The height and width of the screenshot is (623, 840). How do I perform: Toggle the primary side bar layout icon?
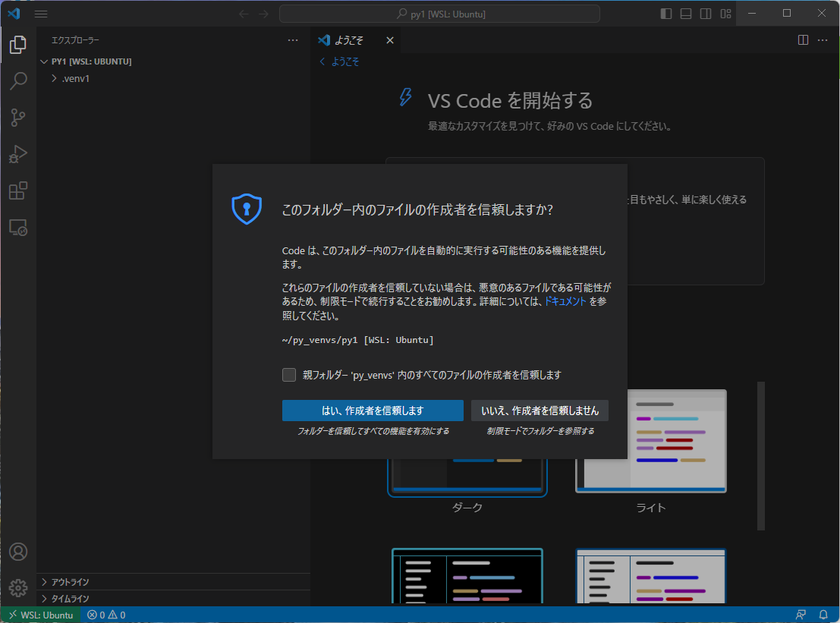[666, 14]
